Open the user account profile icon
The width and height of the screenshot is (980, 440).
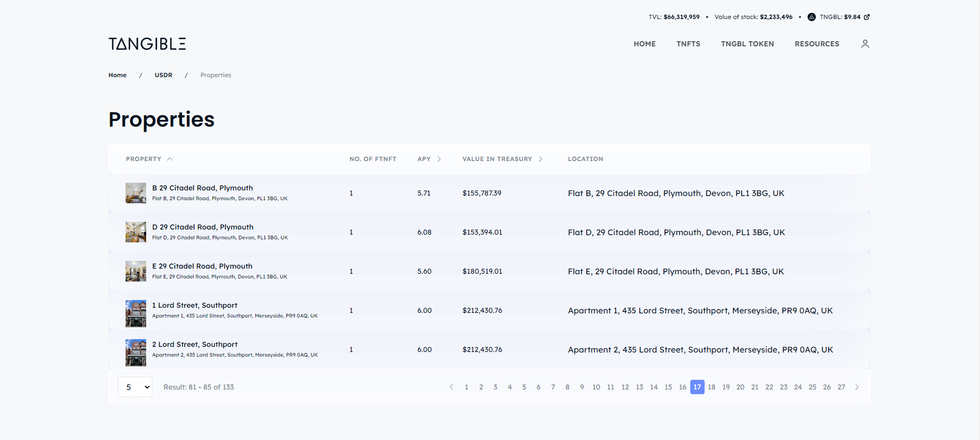coord(865,44)
